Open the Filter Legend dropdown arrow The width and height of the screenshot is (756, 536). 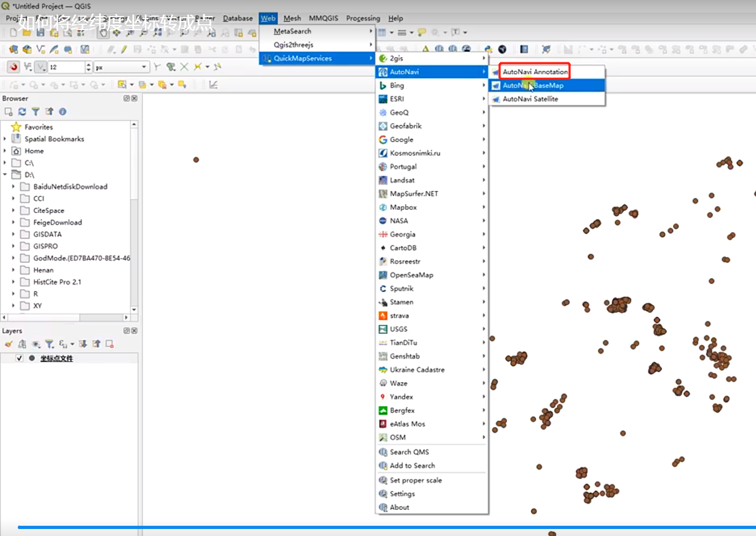pos(72,344)
